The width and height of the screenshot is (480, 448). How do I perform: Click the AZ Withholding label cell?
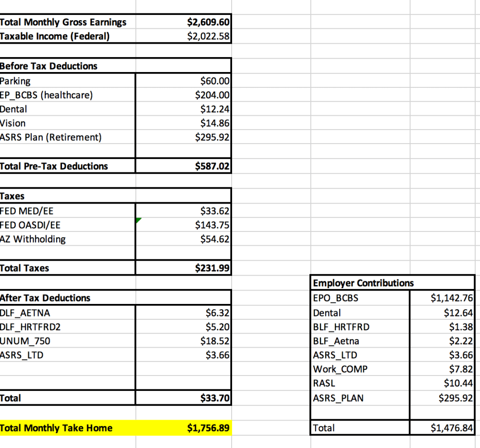click(x=33, y=239)
